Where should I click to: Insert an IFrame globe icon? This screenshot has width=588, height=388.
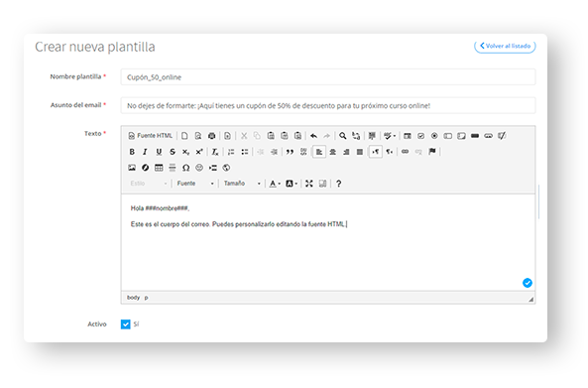[x=226, y=168]
